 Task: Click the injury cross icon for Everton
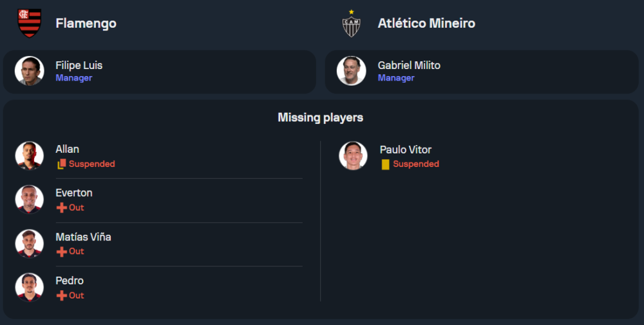pos(62,208)
